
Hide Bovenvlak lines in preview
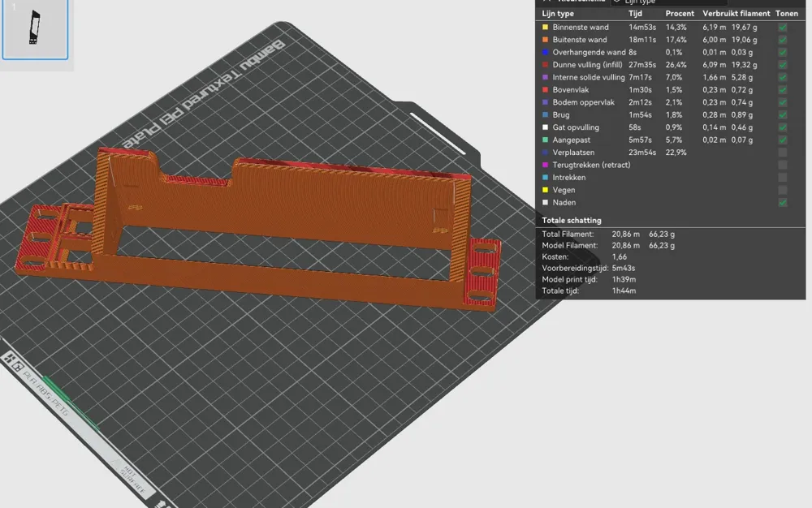point(783,90)
